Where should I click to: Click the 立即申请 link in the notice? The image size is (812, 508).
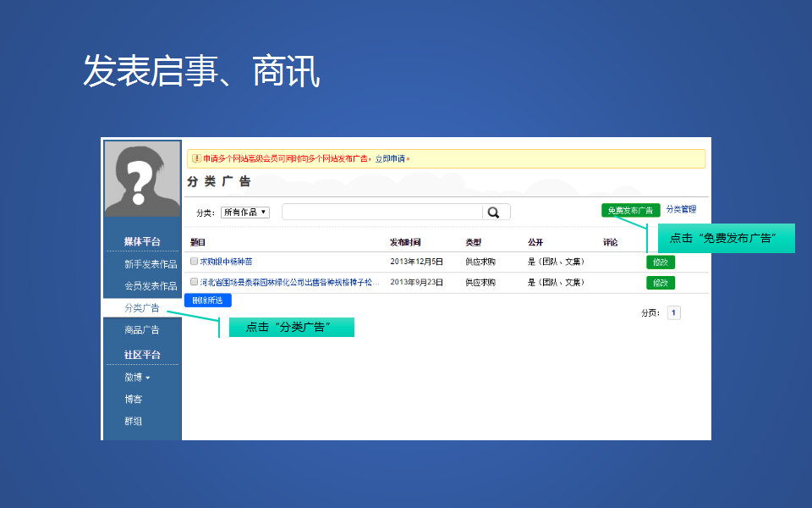(x=390, y=158)
